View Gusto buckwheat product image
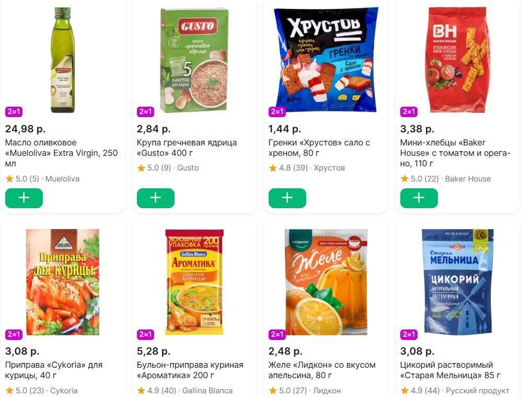This screenshot has height=397, width=532. point(194,60)
